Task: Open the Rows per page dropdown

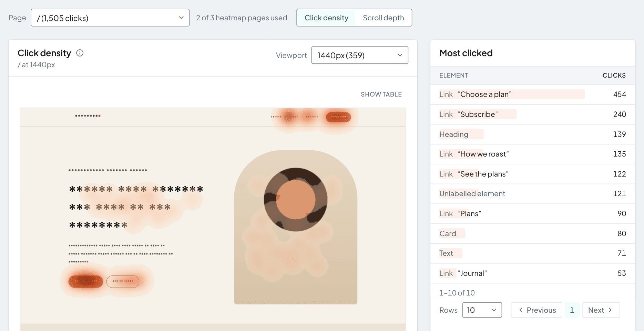Action: 482,310
